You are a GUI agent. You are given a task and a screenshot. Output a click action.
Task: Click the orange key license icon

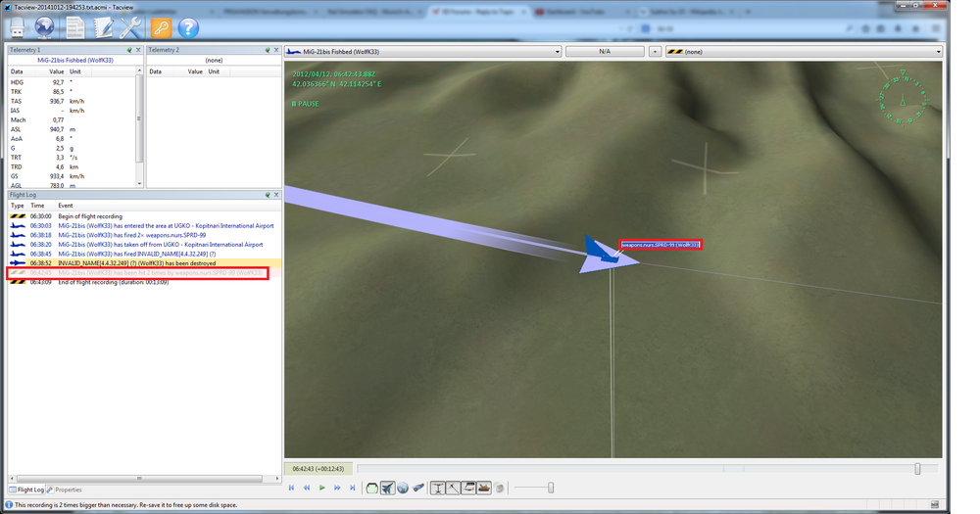(161, 28)
